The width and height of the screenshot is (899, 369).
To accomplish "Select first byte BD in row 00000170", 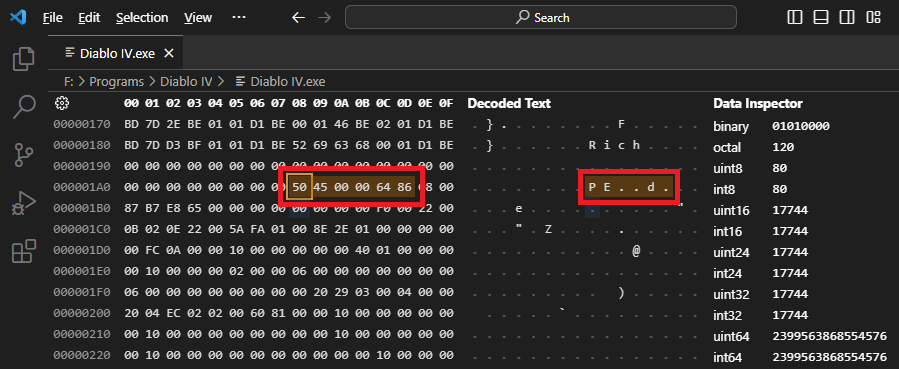I will [x=131, y=124].
